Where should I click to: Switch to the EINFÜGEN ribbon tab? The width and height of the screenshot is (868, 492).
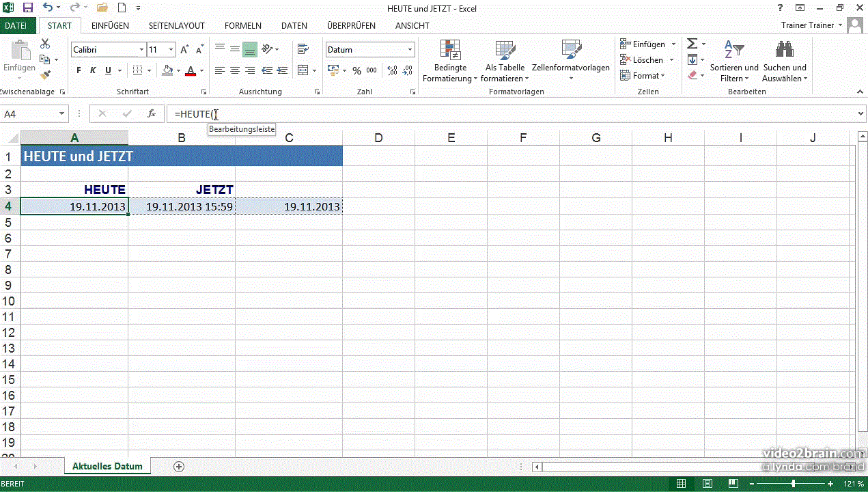pos(110,25)
